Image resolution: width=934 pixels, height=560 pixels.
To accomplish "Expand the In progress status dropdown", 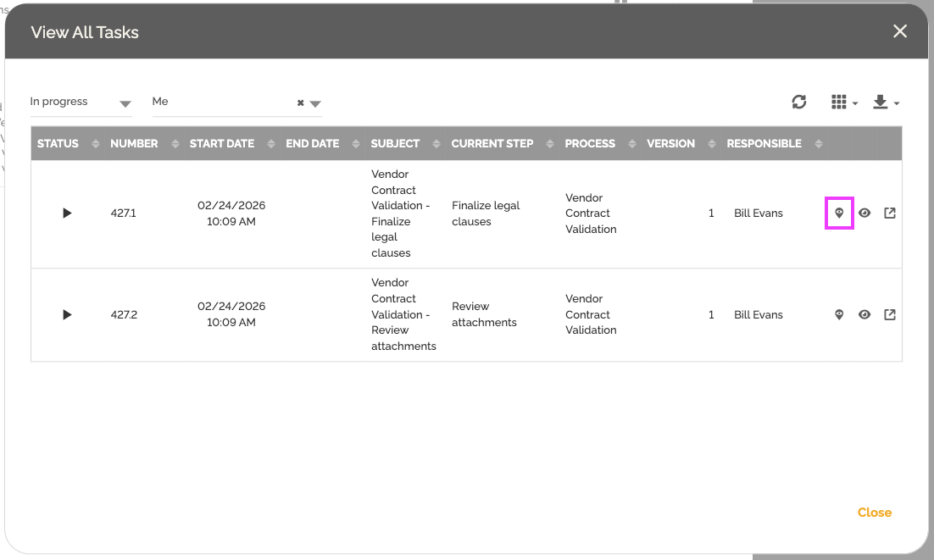I will coord(125,104).
